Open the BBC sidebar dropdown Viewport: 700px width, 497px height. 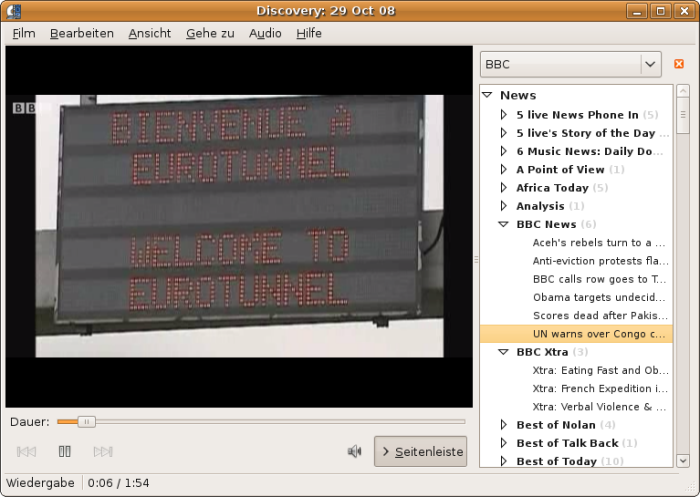point(571,64)
